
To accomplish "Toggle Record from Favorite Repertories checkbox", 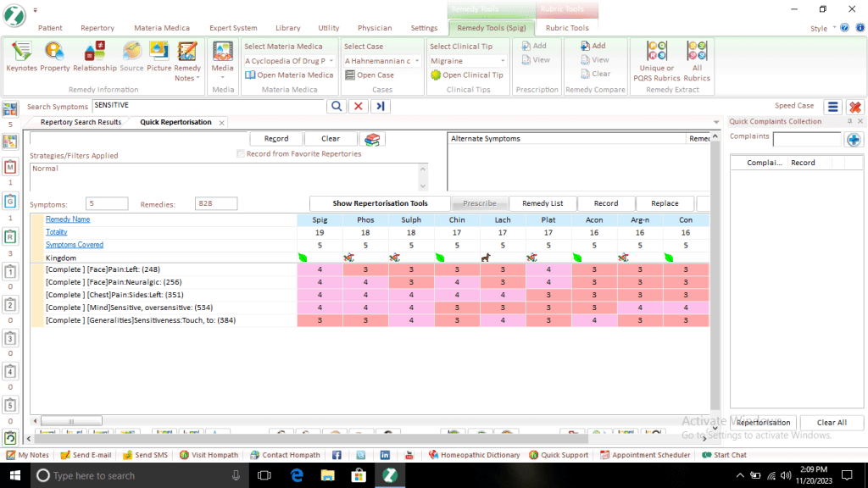I will click(x=242, y=153).
